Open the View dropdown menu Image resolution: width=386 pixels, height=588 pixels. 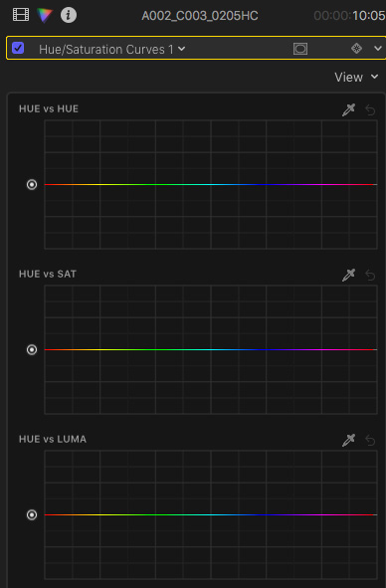[x=356, y=78]
